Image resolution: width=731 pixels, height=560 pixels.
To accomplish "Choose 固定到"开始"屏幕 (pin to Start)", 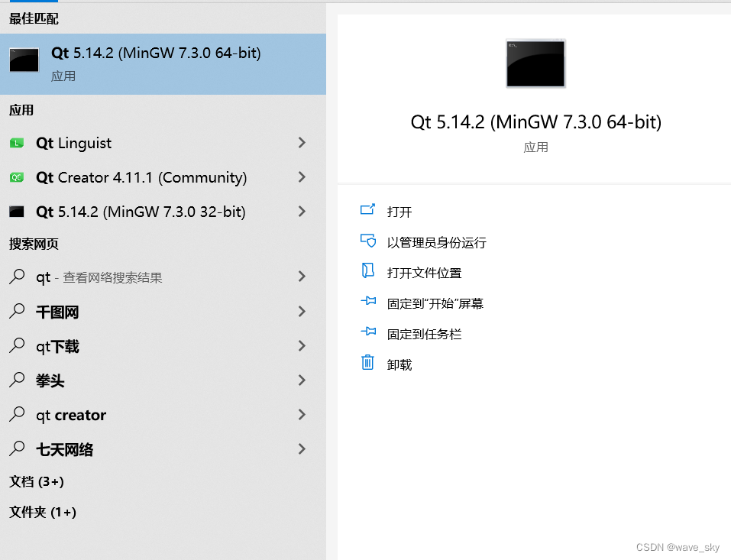I will pos(435,304).
